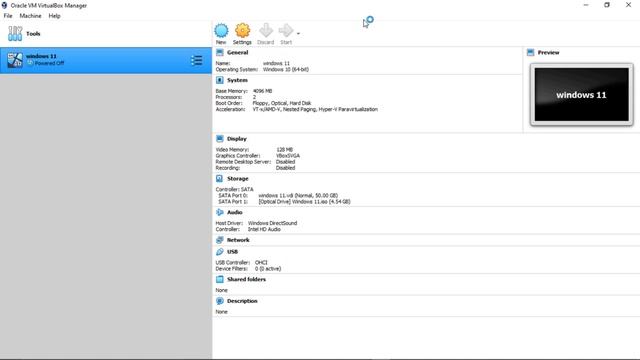Open the File menu
The image size is (640, 360).
8,16
